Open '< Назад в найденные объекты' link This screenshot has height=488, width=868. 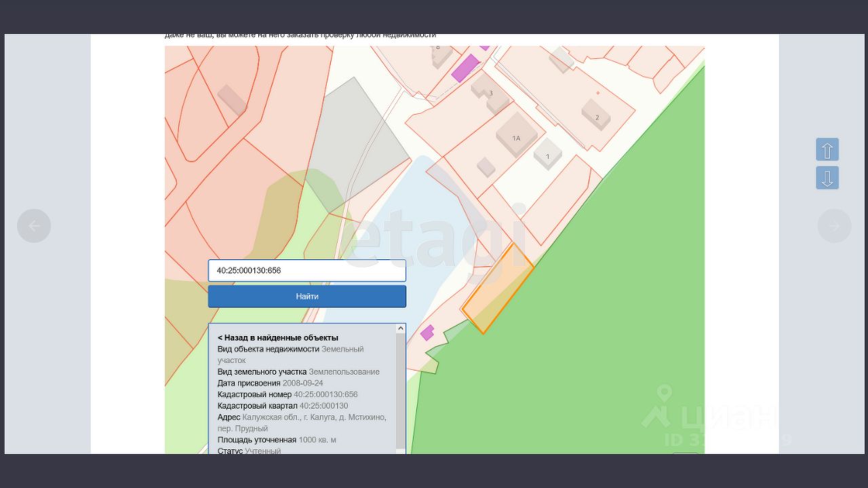point(278,337)
